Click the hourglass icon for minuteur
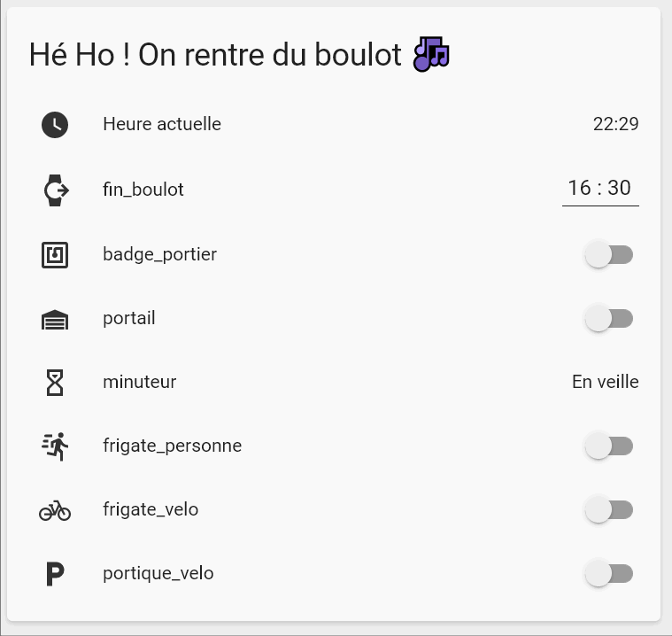Viewport: 672px width, 636px height. [x=55, y=383]
